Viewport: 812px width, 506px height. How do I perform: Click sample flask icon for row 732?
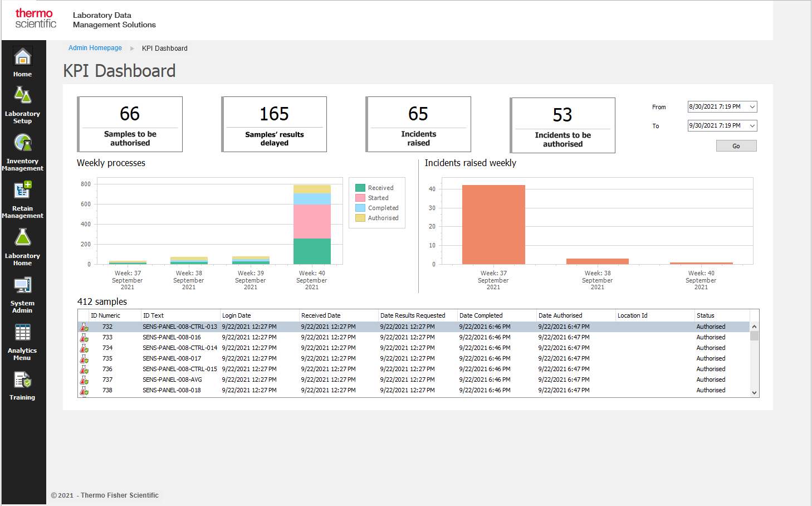(84, 327)
